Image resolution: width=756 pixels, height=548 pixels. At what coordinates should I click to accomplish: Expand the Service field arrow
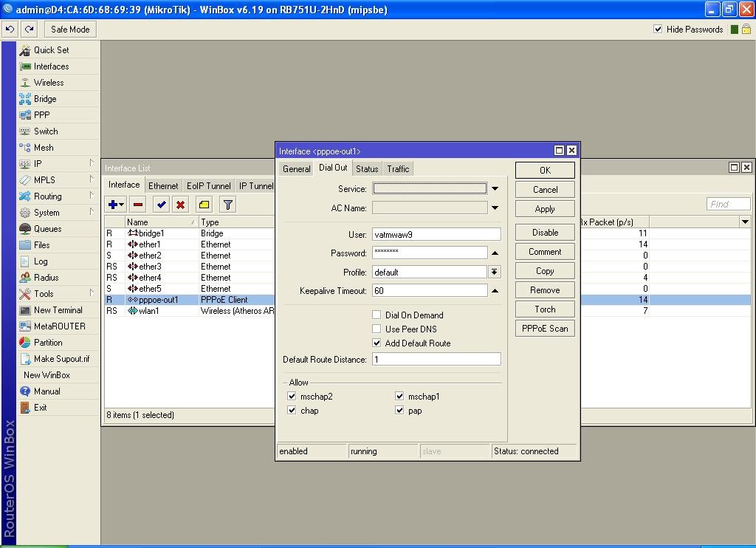(495, 188)
